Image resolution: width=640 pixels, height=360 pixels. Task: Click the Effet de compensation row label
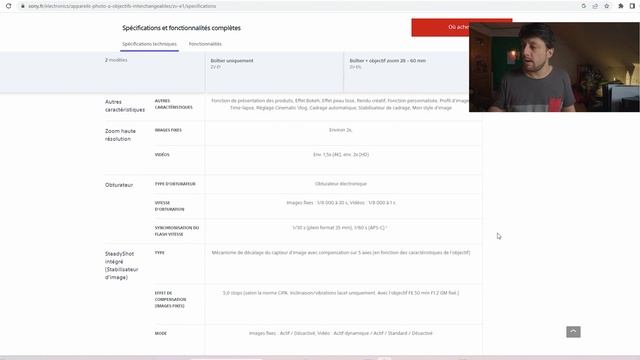point(170,299)
